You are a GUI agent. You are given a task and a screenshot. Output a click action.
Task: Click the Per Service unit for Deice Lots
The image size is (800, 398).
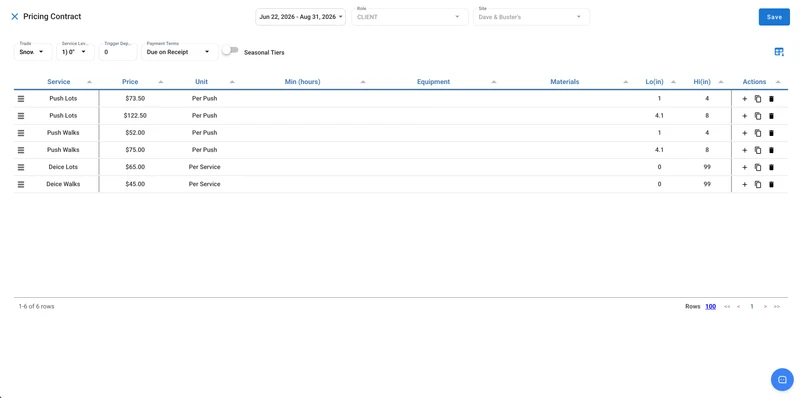click(205, 167)
